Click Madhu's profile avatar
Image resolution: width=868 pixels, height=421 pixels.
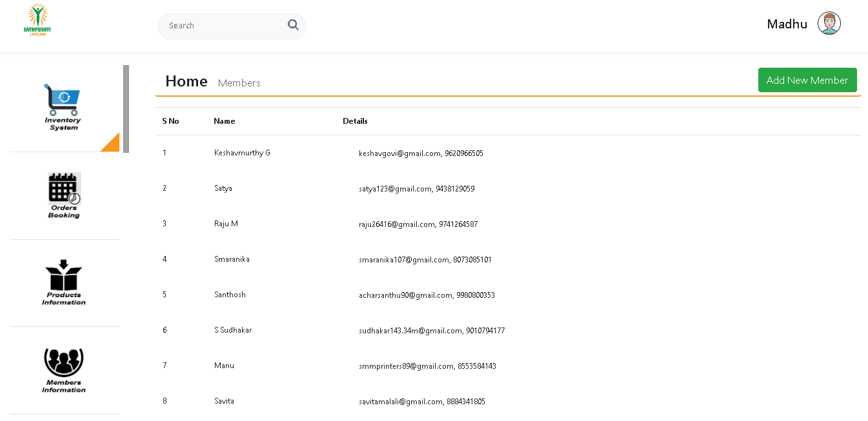(829, 24)
